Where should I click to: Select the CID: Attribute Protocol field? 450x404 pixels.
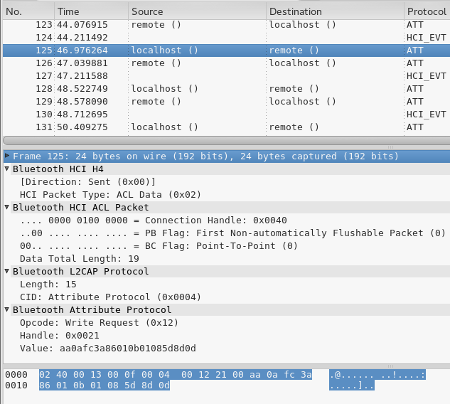pyautogui.click(x=110, y=297)
